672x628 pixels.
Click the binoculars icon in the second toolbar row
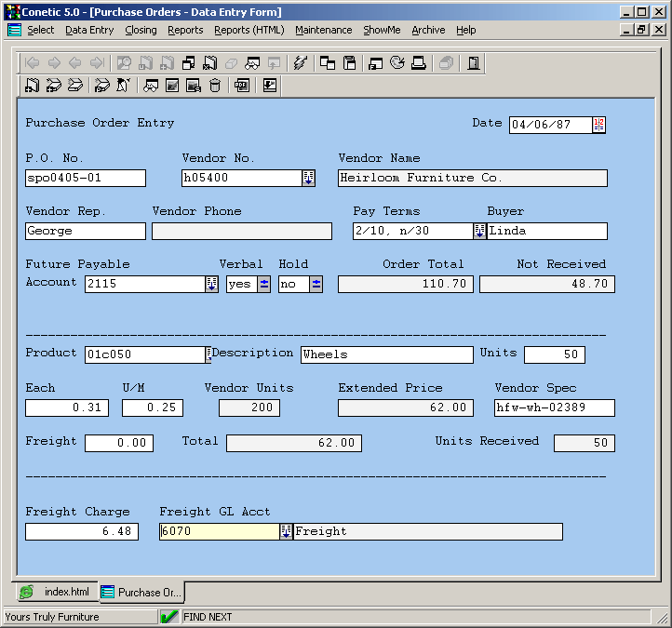150,86
